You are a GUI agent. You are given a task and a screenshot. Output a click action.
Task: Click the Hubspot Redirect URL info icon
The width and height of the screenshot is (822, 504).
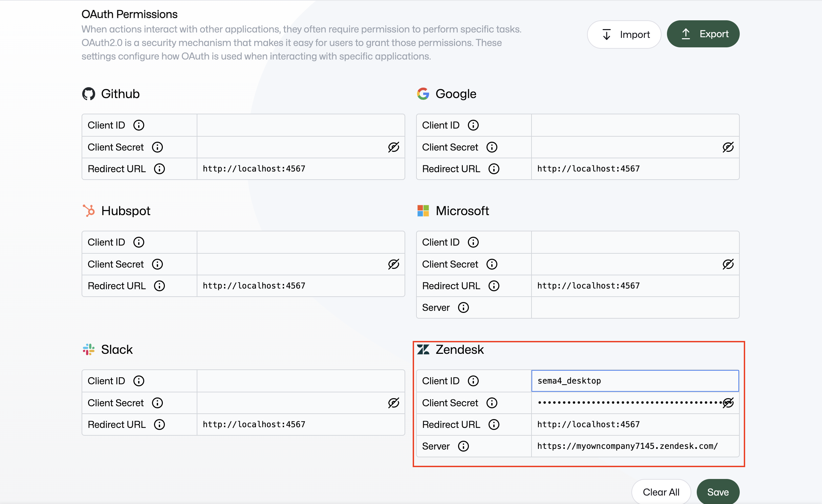pos(159,286)
